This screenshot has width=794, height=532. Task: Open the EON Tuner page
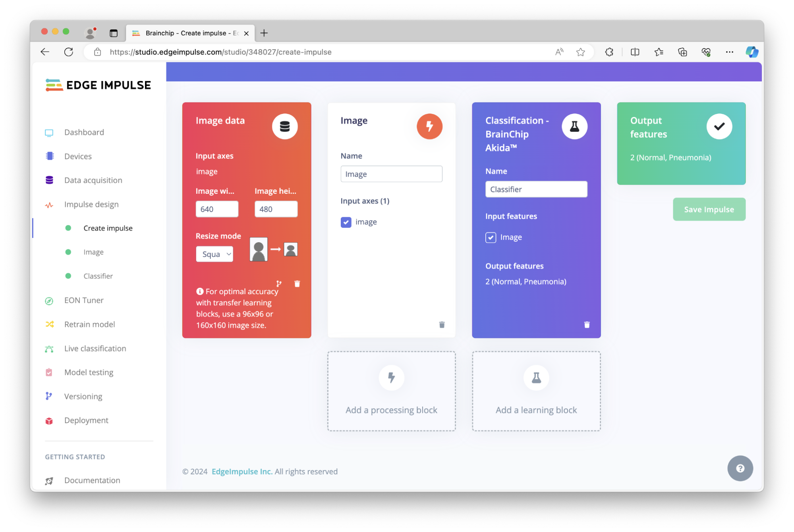84,301
